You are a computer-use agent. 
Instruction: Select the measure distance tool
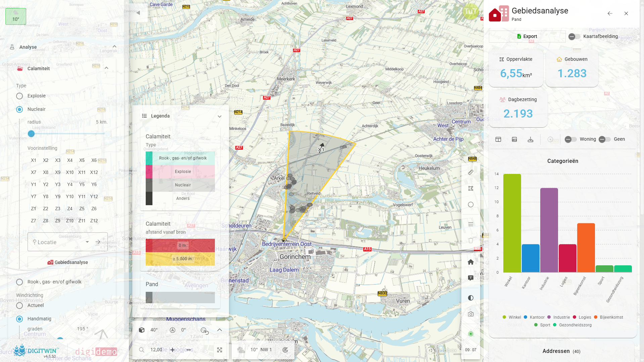(x=471, y=172)
